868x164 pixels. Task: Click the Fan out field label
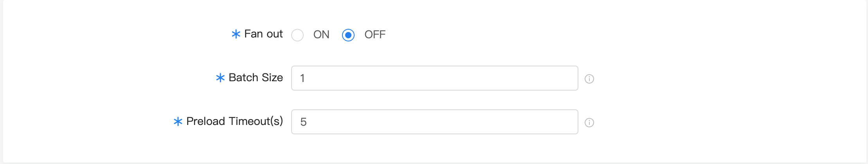pos(263,34)
